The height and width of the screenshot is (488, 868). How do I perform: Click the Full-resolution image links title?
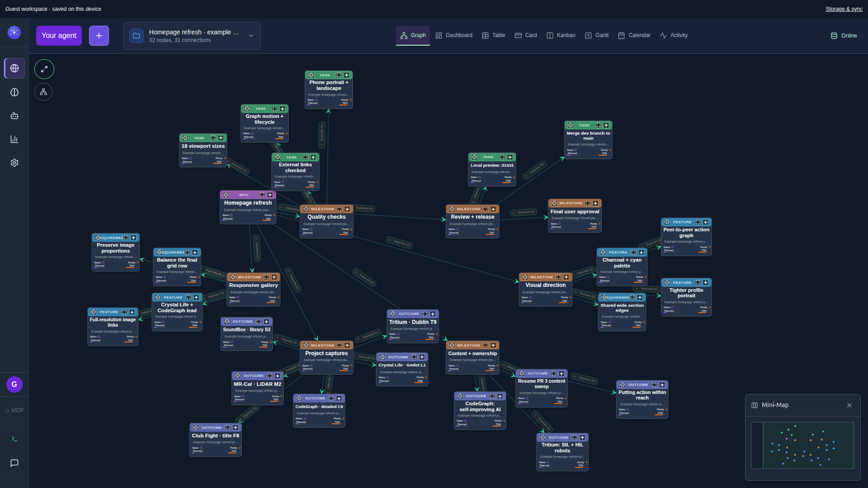113,323
